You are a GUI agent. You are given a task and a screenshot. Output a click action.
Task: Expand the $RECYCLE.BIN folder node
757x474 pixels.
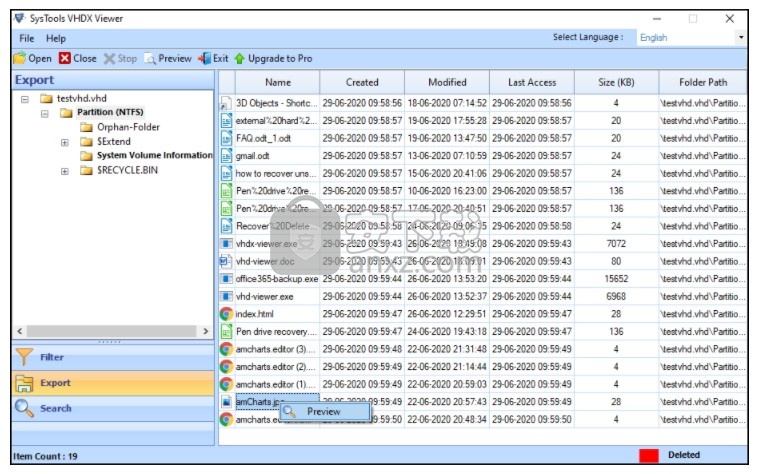[x=65, y=171]
